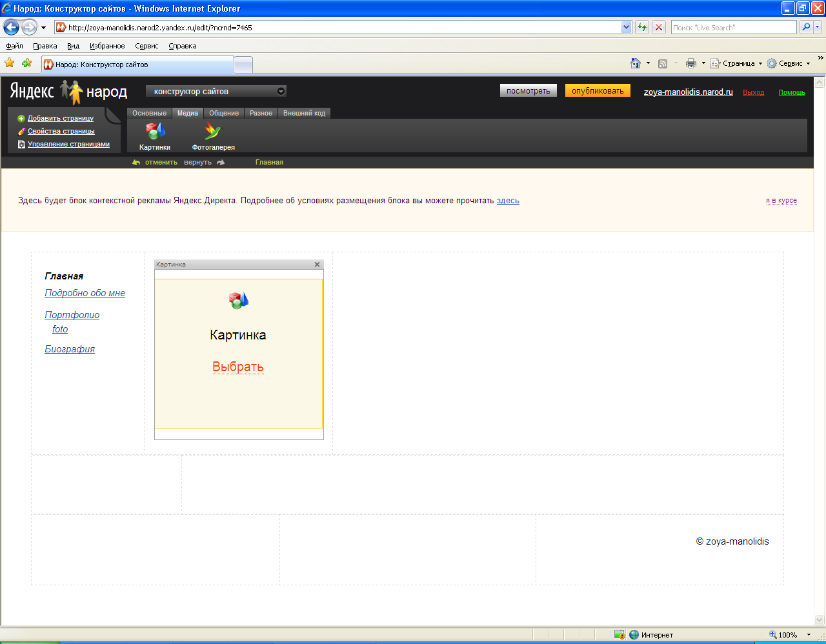Click the Print icon in command bar
This screenshot has width=826, height=644.
[x=690, y=63]
